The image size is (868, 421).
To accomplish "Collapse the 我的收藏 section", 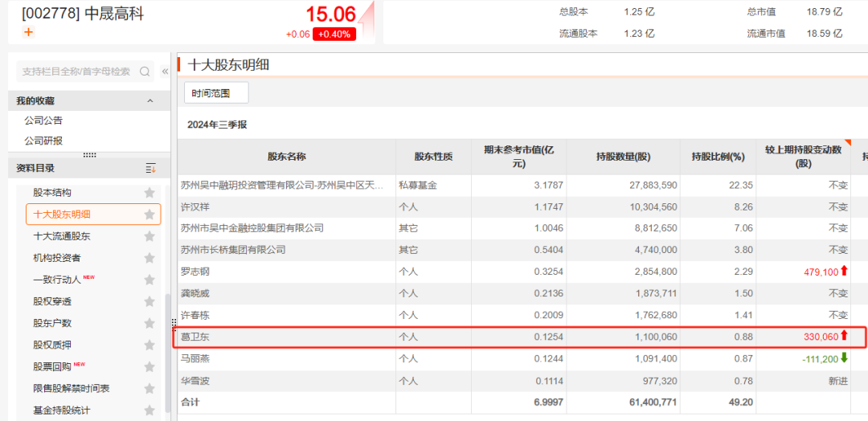I will coord(150,100).
